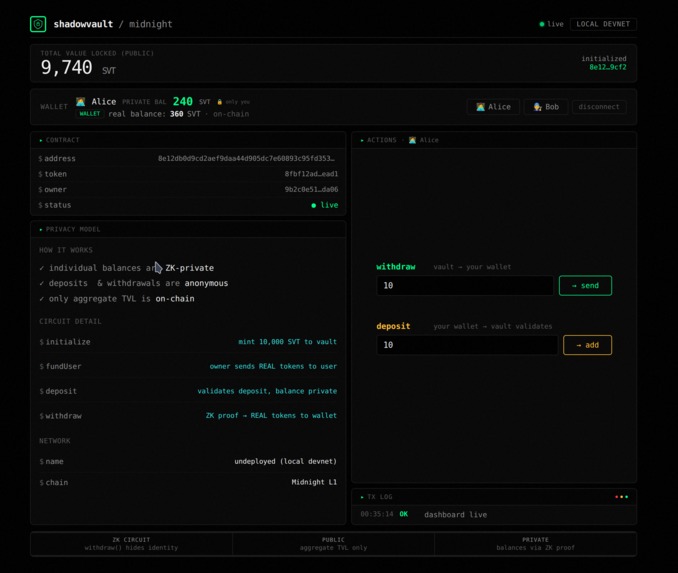Click the add button for deposit

click(587, 345)
